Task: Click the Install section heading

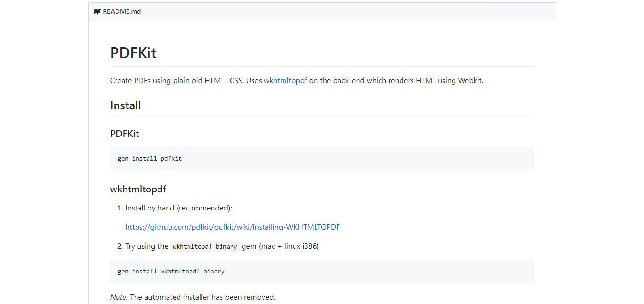Action: pos(126,105)
